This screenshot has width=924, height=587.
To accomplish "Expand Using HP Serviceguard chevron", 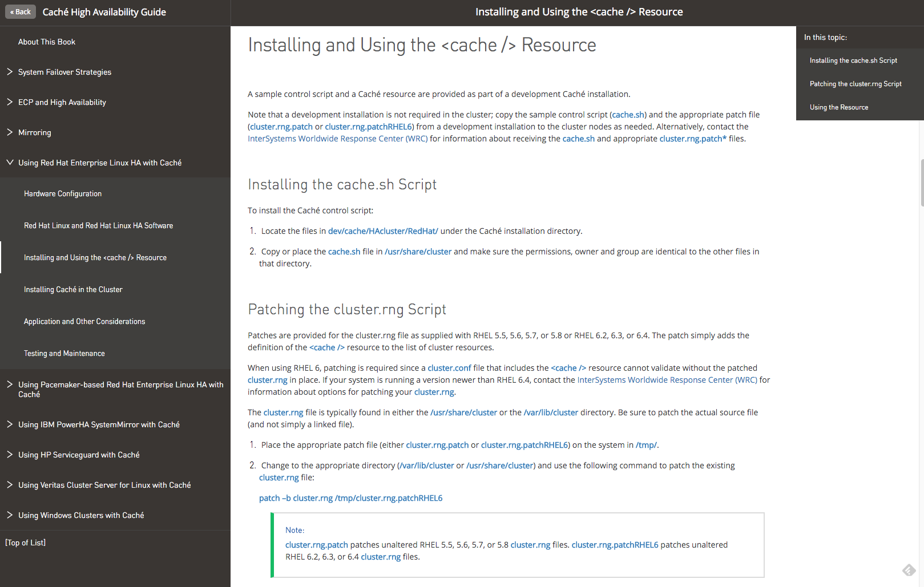I will tap(10, 455).
